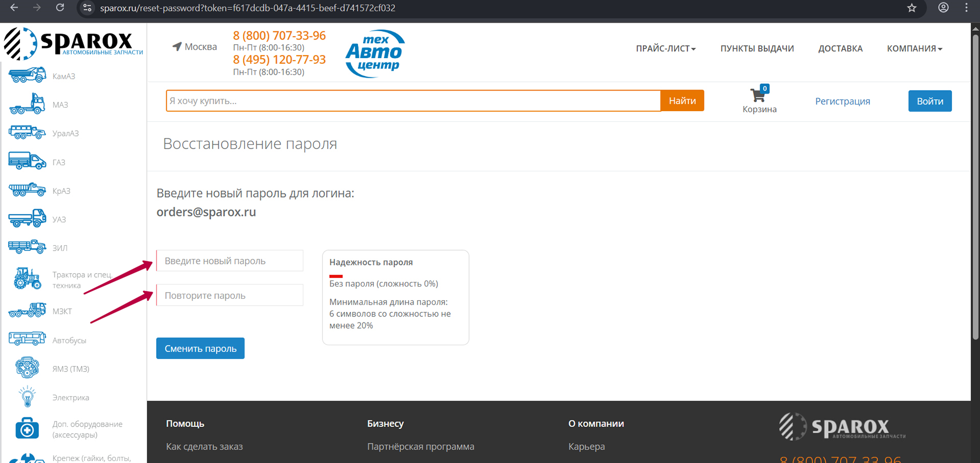Open the first-aid kit accessories icon

(27, 428)
